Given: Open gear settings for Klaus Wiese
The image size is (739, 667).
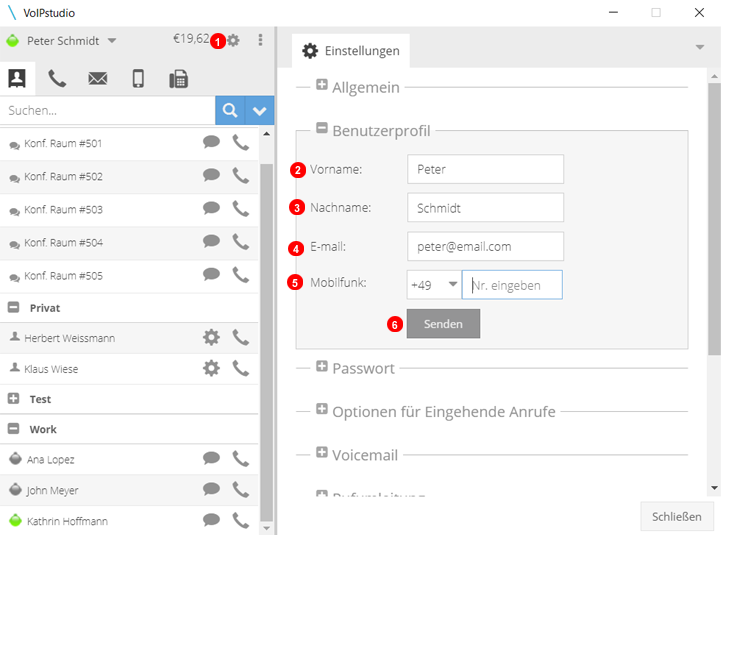Looking at the screenshot, I should pos(211,368).
